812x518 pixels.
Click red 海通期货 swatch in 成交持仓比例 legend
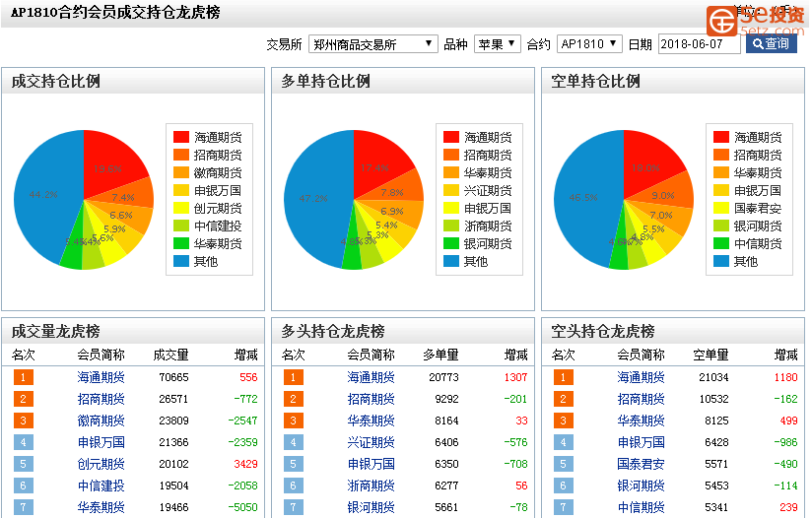pyautogui.click(x=181, y=137)
